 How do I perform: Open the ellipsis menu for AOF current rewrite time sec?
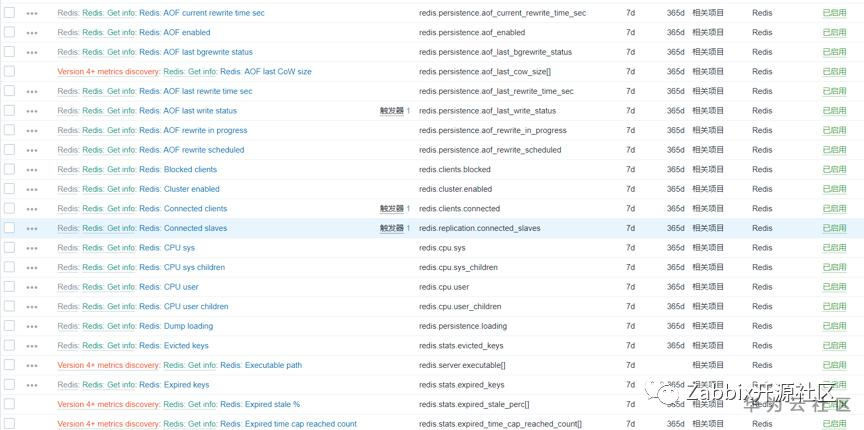pos(32,13)
